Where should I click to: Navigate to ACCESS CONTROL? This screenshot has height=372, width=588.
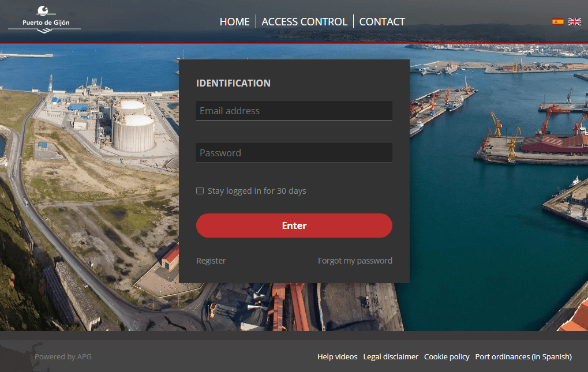coord(304,21)
